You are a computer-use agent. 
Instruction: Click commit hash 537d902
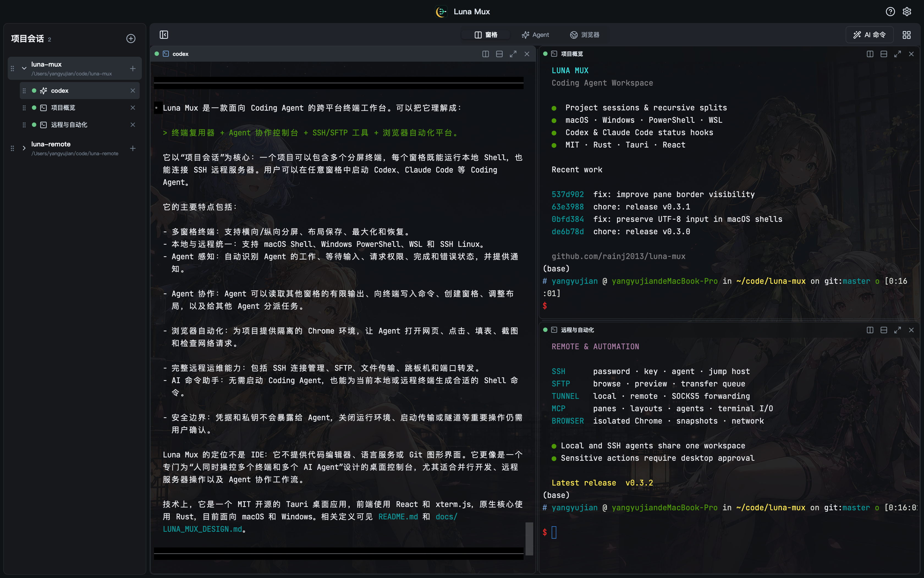point(567,195)
